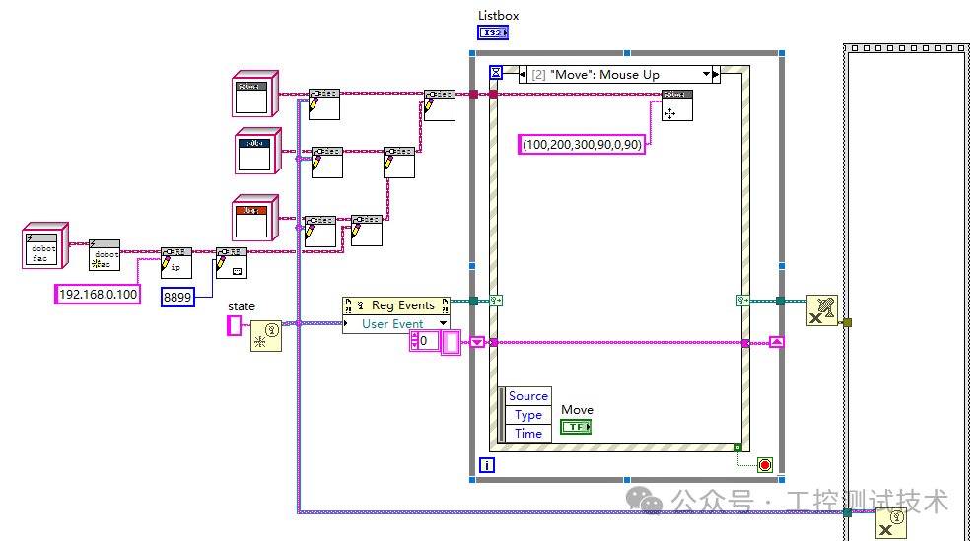Toggle the Move boolean TF terminal
This screenshot has width=980, height=541.
pos(576,427)
